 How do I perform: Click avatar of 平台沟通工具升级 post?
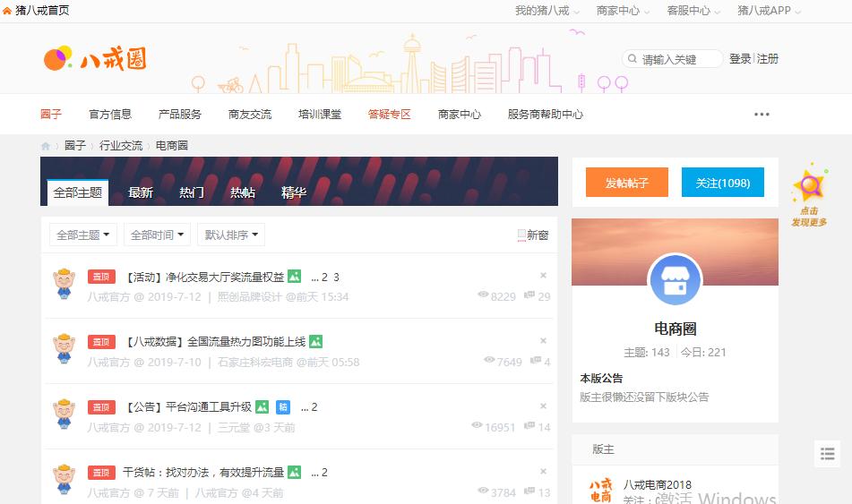[x=64, y=414]
